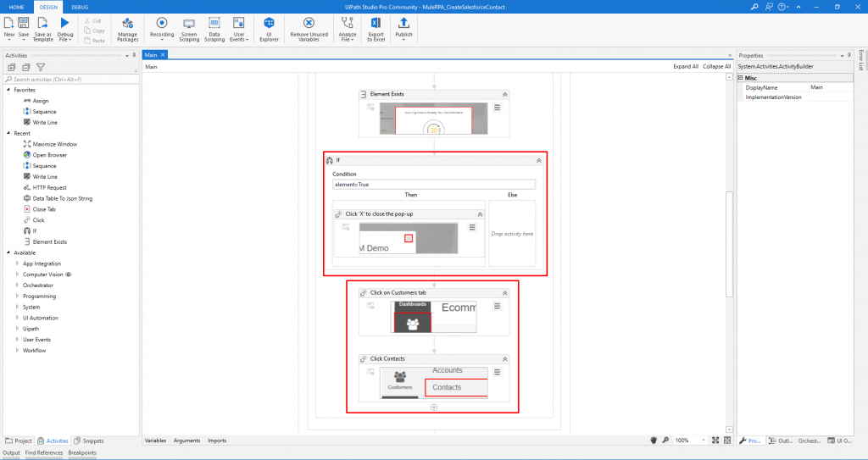This screenshot has width=868, height=460.
Task: Open Manage Packages
Action: point(127,29)
